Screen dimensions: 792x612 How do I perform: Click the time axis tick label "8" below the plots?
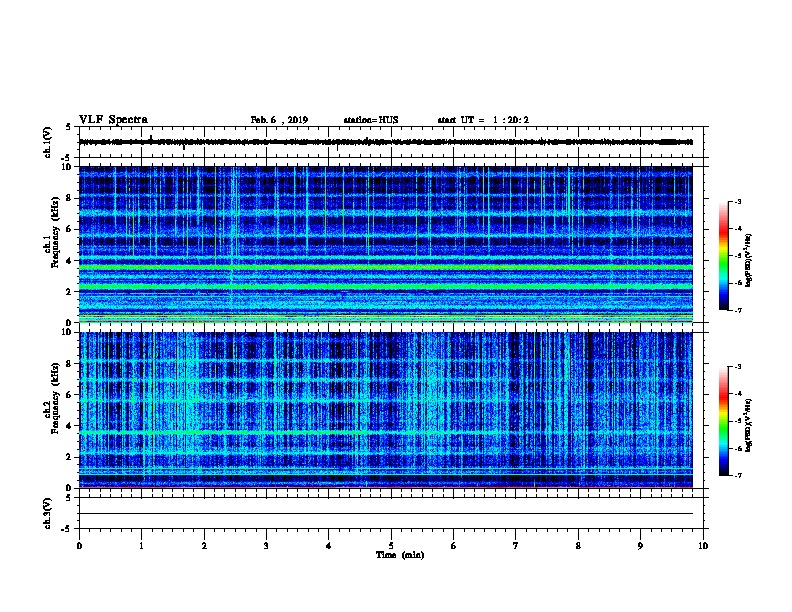(x=578, y=546)
